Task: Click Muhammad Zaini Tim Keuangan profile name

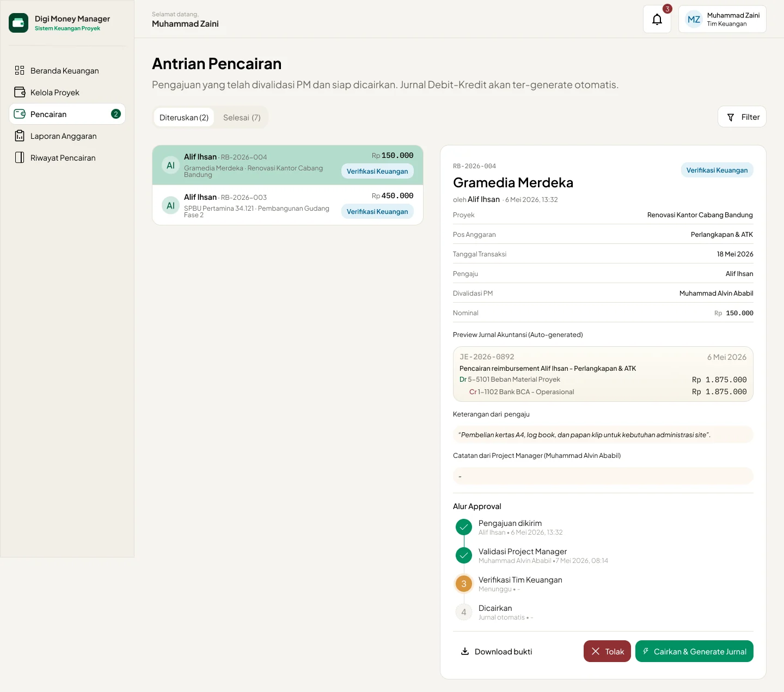Action: point(733,19)
